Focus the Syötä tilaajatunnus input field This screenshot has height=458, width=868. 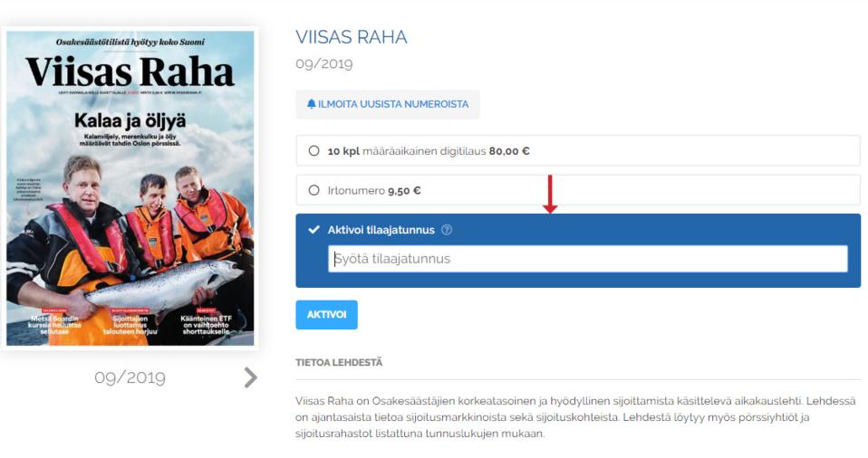click(588, 259)
